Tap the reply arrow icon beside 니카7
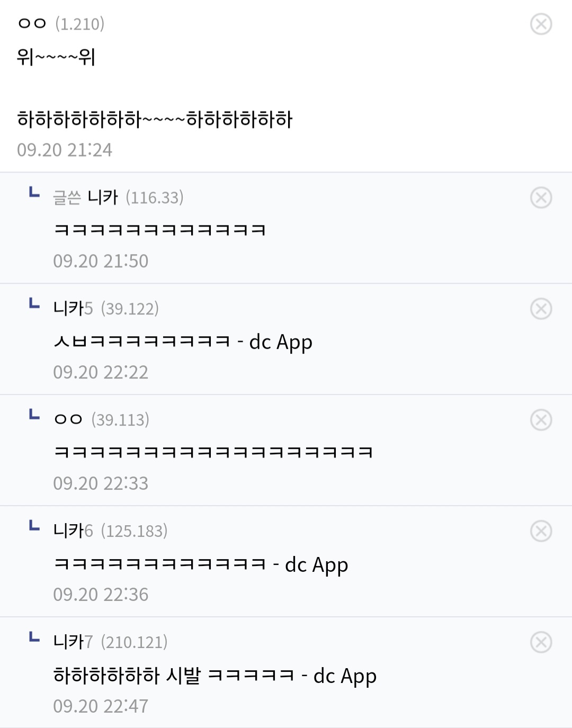The image size is (572, 728). click(x=34, y=636)
